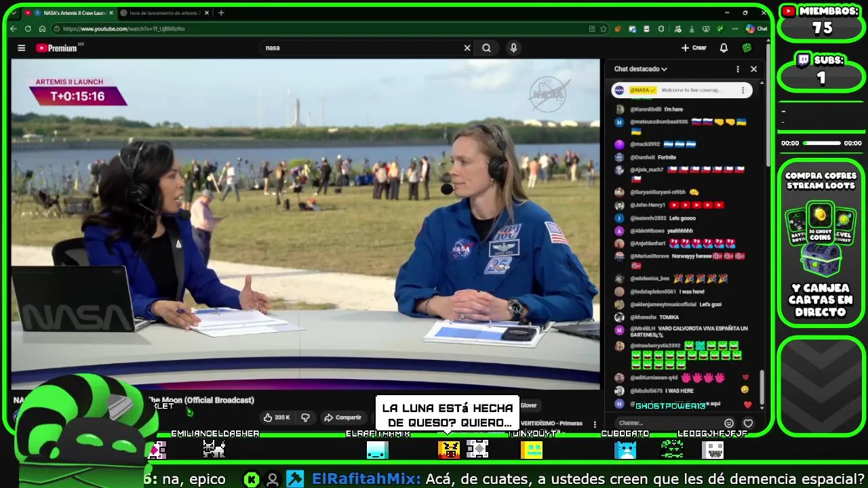Open YouTube notifications bell
This screenshot has height=488, width=868.
pos(724,48)
